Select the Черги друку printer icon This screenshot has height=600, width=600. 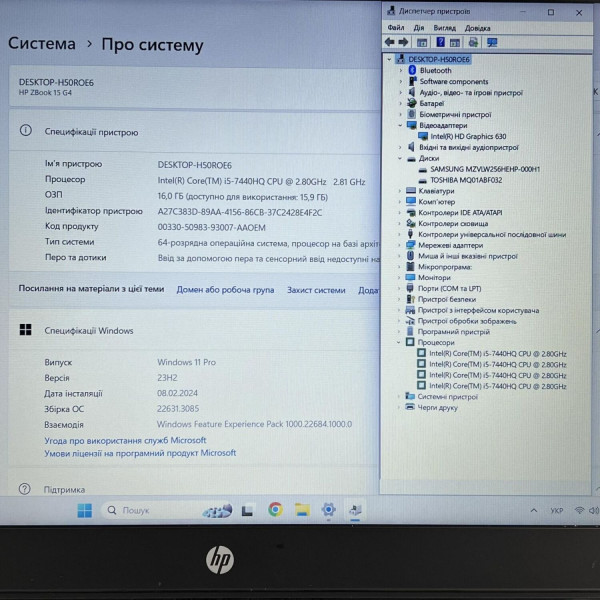click(x=410, y=407)
